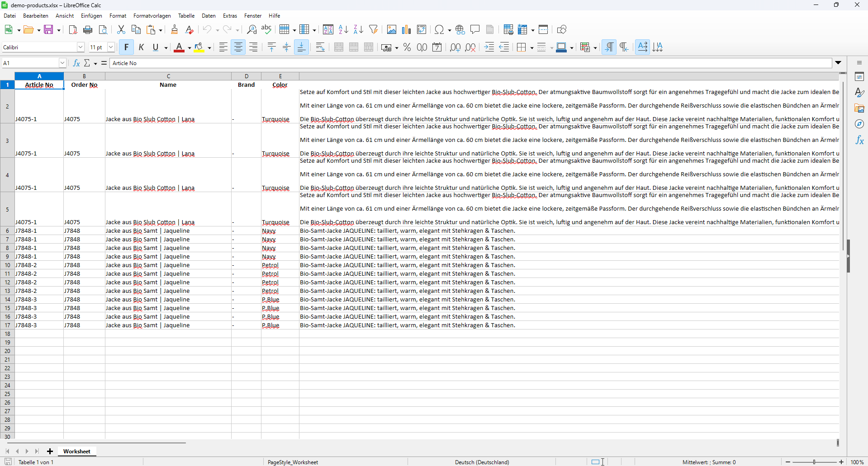
Task: Open the print preview icon
Action: pos(103,30)
